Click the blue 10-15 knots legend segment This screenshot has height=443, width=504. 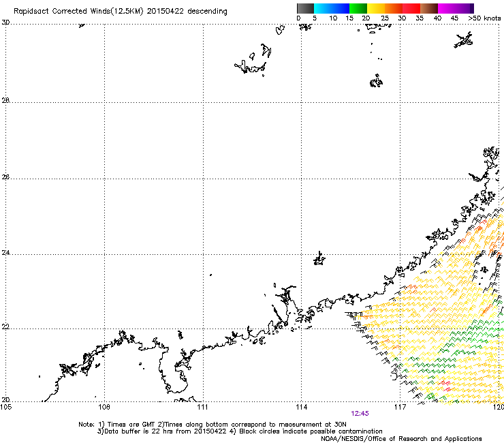tap(341, 8)
